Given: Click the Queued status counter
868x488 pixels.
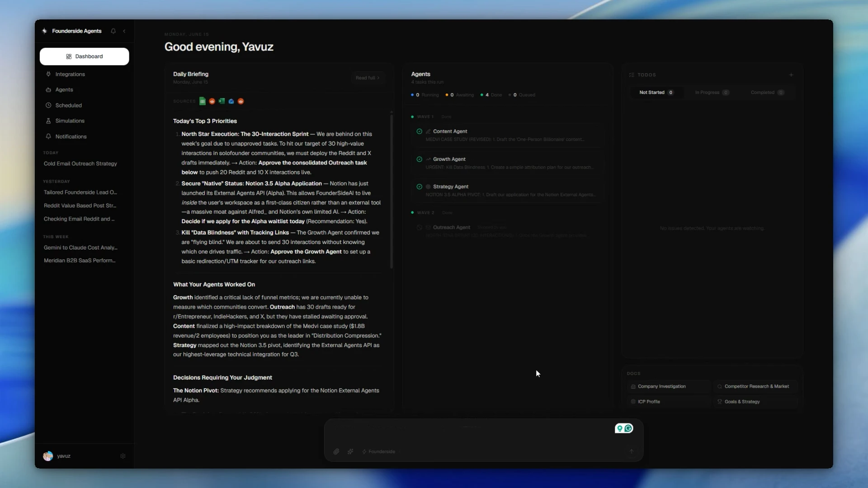Looking at the screenshot, I should coord(522,95).
